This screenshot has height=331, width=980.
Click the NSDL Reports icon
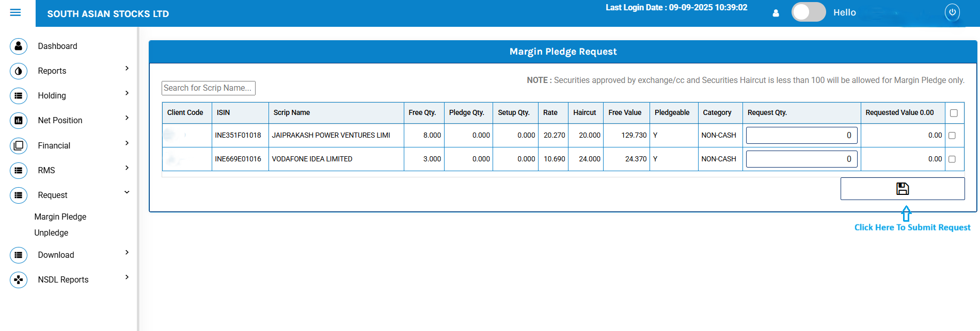(x=19, y=280)
